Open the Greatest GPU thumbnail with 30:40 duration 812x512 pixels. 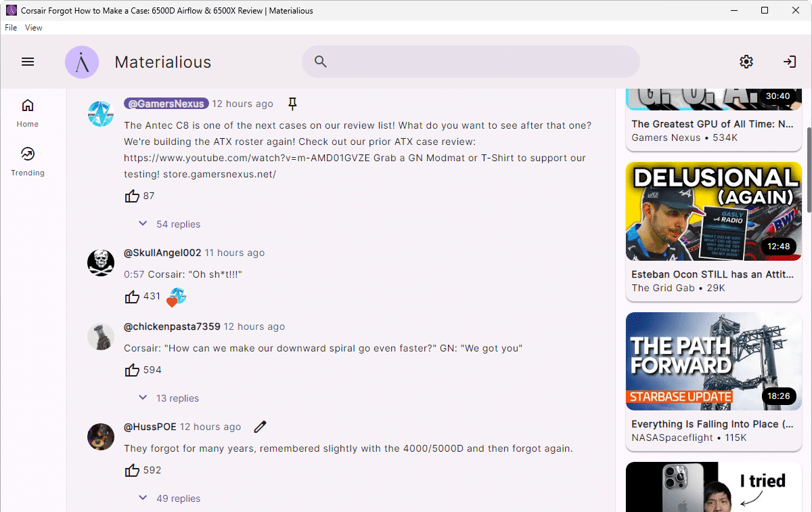(714, 99)
